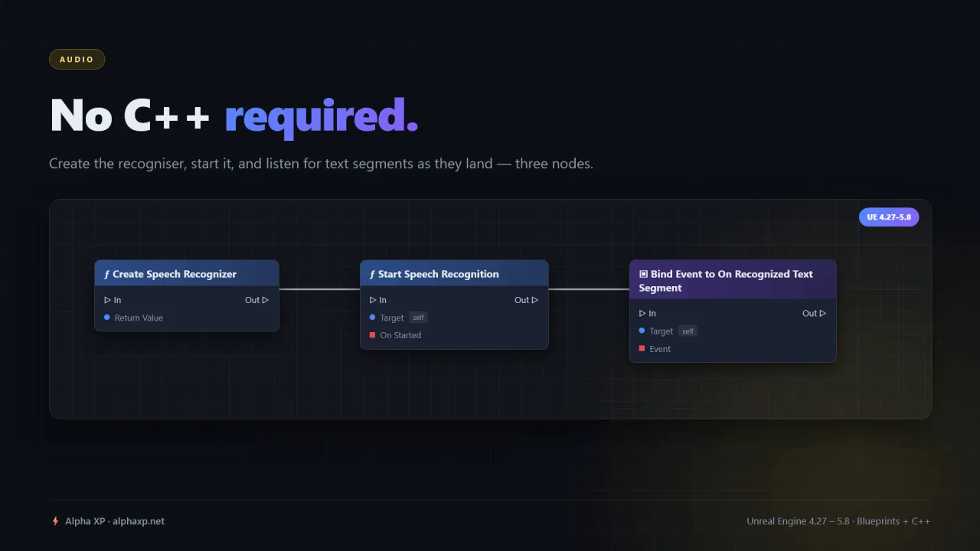
Task: Click the self tag on the Bind Event node
Action: 688,331
